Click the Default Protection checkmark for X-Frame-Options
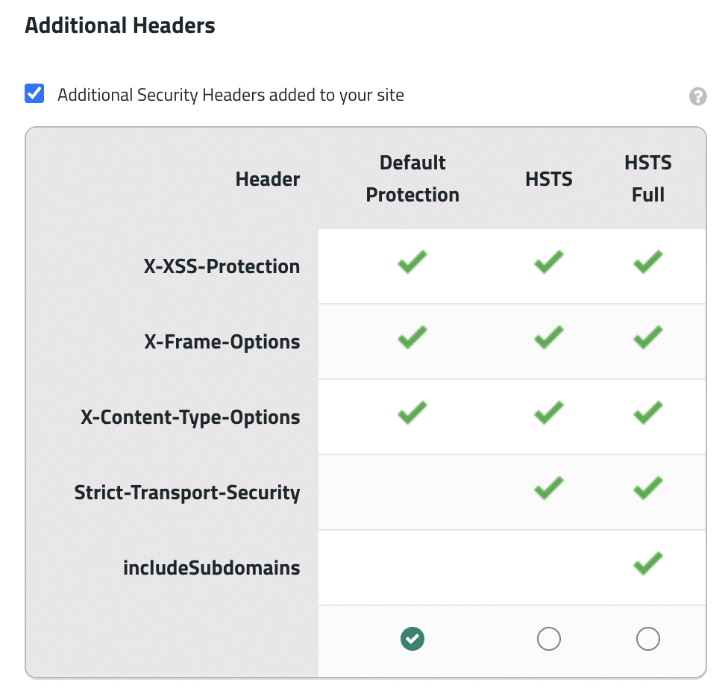Viewport: 728px width, 700px height. (412, 338)
